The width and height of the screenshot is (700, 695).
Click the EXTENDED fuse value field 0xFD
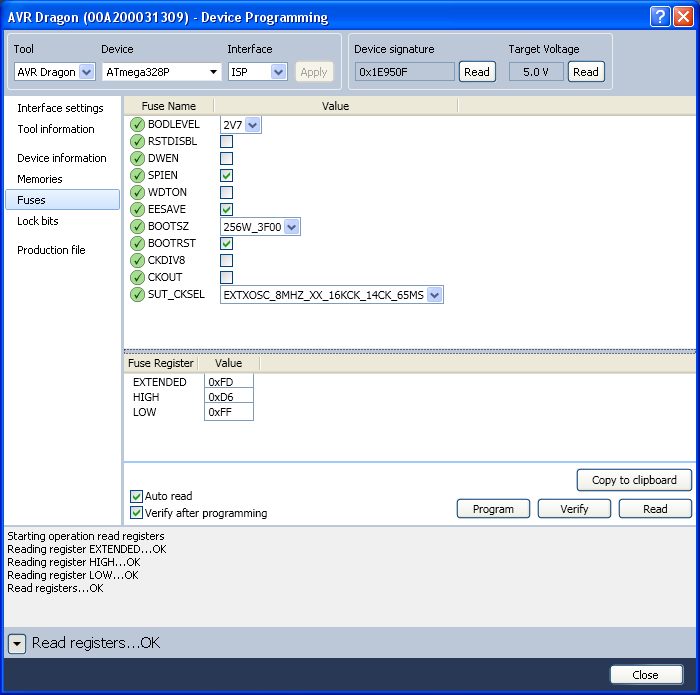pyautogui.click(x=229, y=382)
